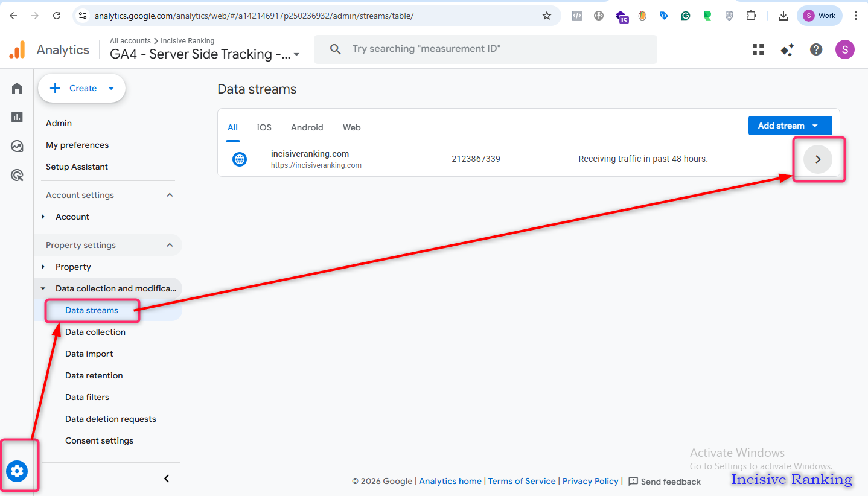View site information icon in address bar
The image size is (868, 496).
83,16
